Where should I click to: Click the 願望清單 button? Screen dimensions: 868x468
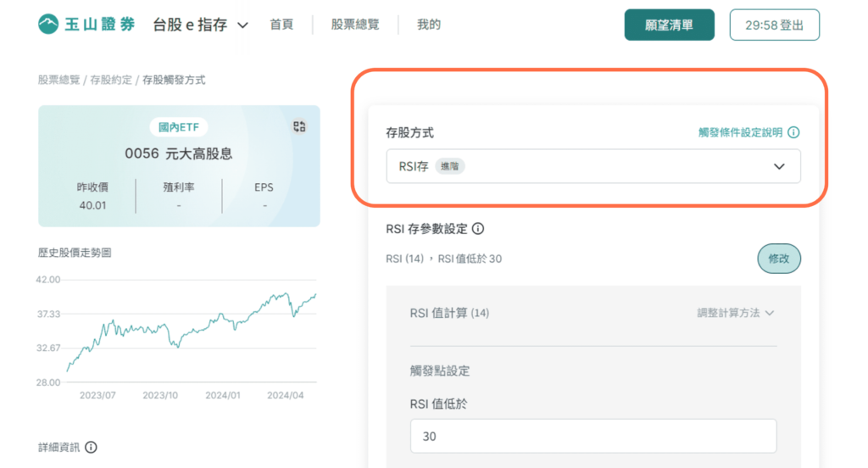[670, 25]
